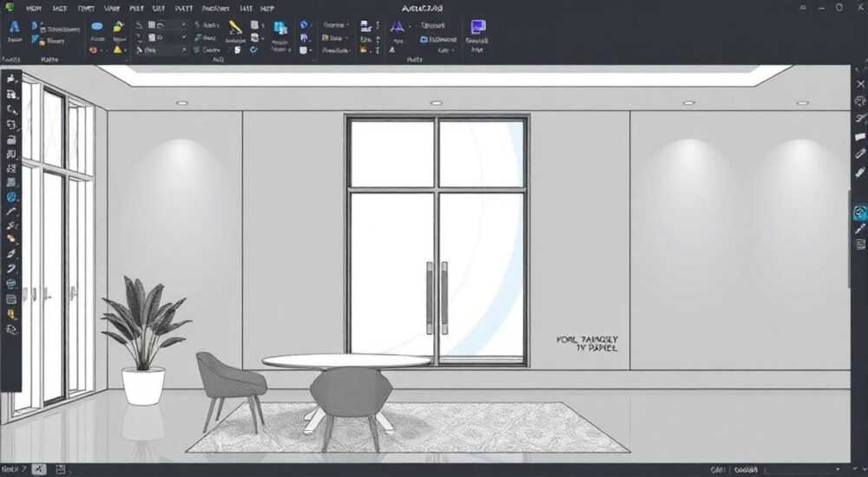Toggle the status bar label at bottom right

point(746,470)
